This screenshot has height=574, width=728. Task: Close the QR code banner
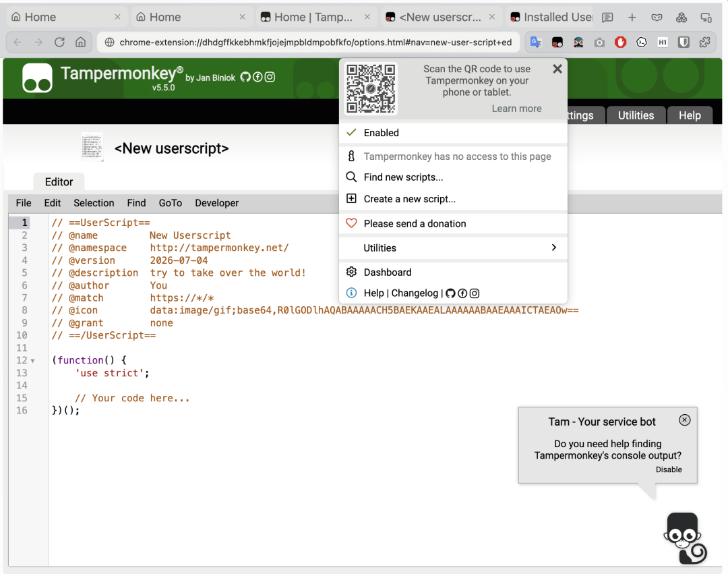click(557, 69)
